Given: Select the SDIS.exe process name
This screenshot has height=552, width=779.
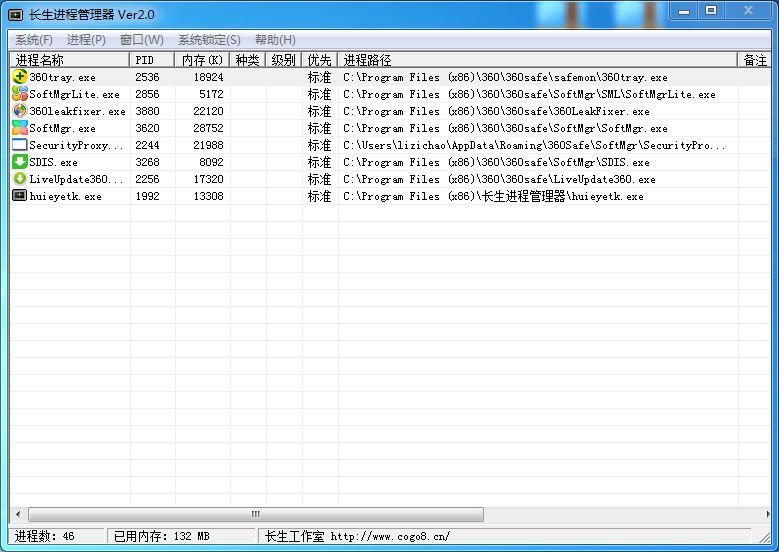Looking at the screenshot, I should click(54, 162).
